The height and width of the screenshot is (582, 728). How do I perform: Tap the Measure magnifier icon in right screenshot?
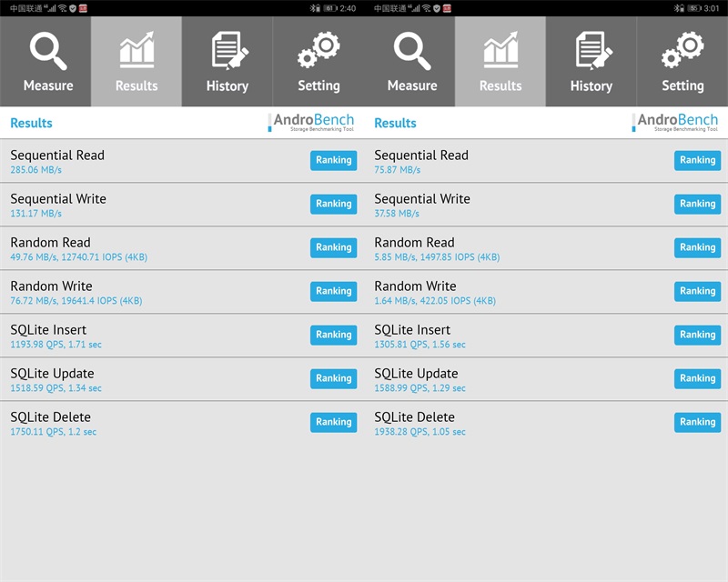(411, 53)
